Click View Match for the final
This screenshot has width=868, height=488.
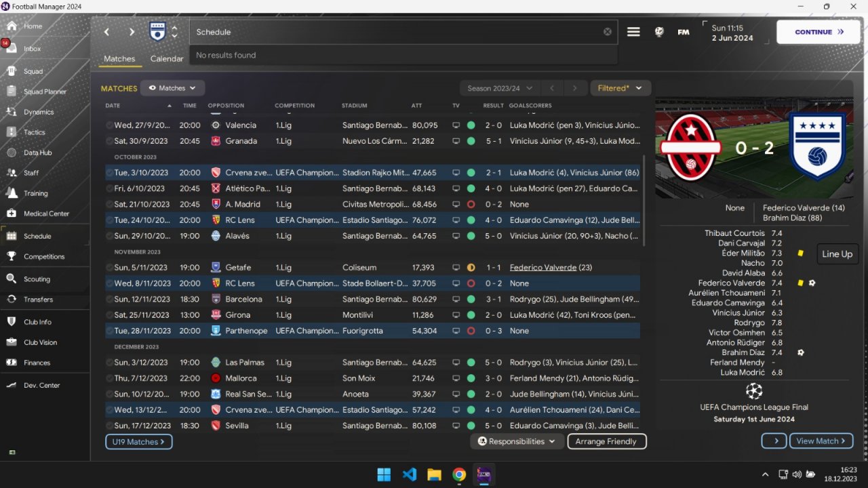[821, 441]
